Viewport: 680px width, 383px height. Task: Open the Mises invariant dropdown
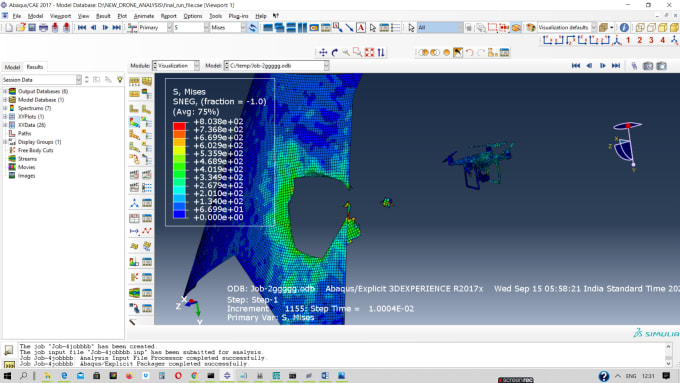[228, 28]
